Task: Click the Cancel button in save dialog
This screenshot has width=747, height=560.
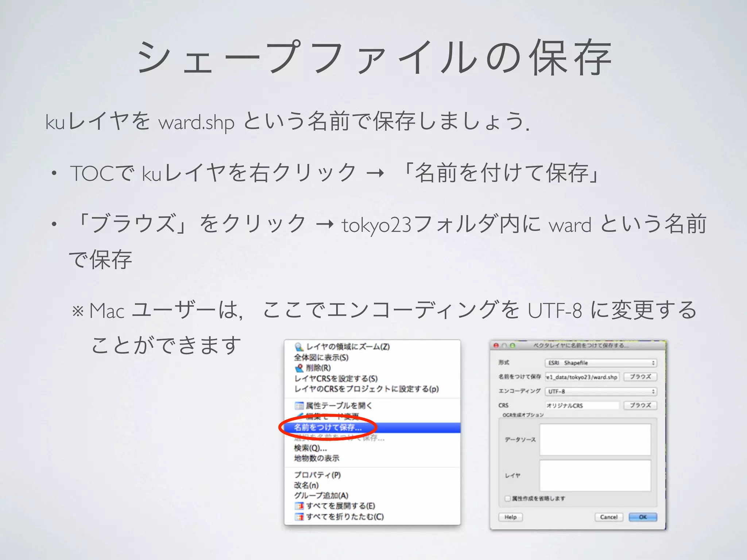Action: pyautogui.click(x=609, y=517)
